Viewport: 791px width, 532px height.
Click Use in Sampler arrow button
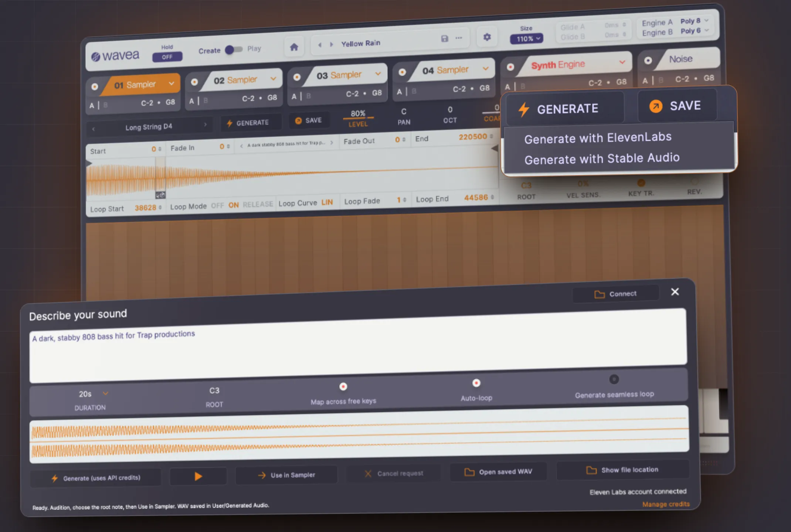[x=286, y=475]
